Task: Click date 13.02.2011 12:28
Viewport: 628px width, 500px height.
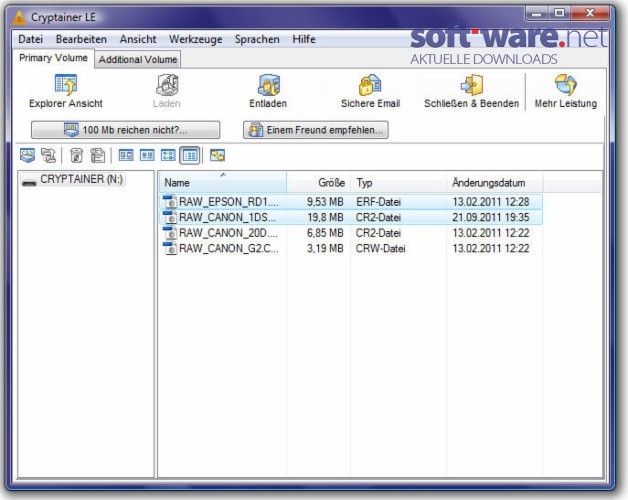Action: (x=491, y=202)
